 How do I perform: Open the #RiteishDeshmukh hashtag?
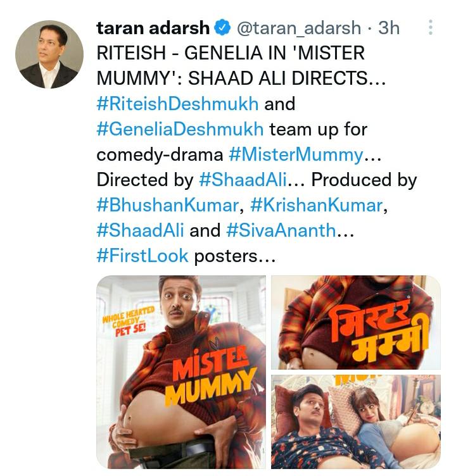pos(177,104)
